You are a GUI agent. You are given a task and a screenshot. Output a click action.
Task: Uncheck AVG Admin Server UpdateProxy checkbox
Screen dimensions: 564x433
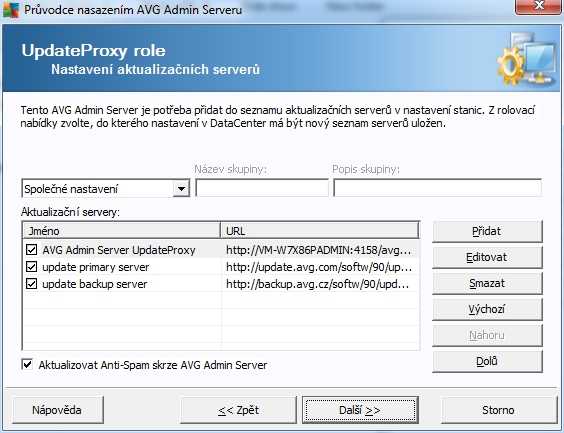(32, 250)
